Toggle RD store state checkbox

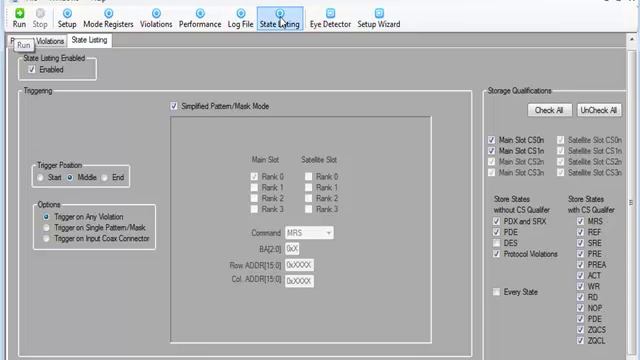point(580,297)
